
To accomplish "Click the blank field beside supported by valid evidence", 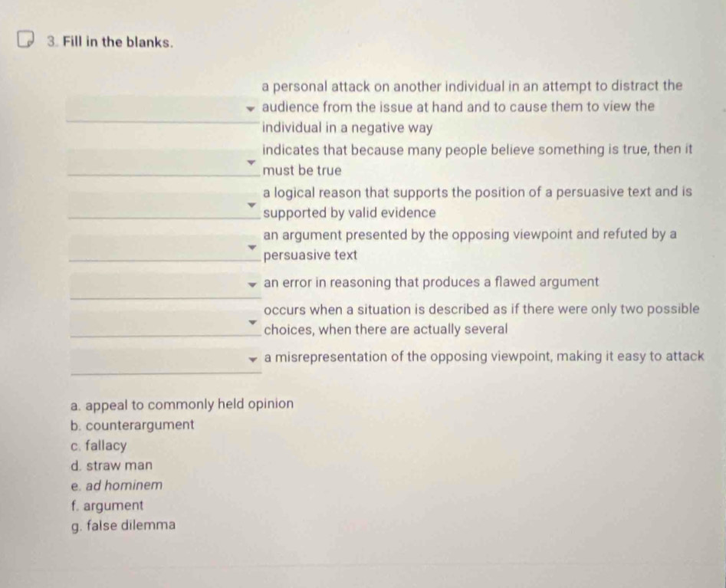I will [x=164, y=205].
